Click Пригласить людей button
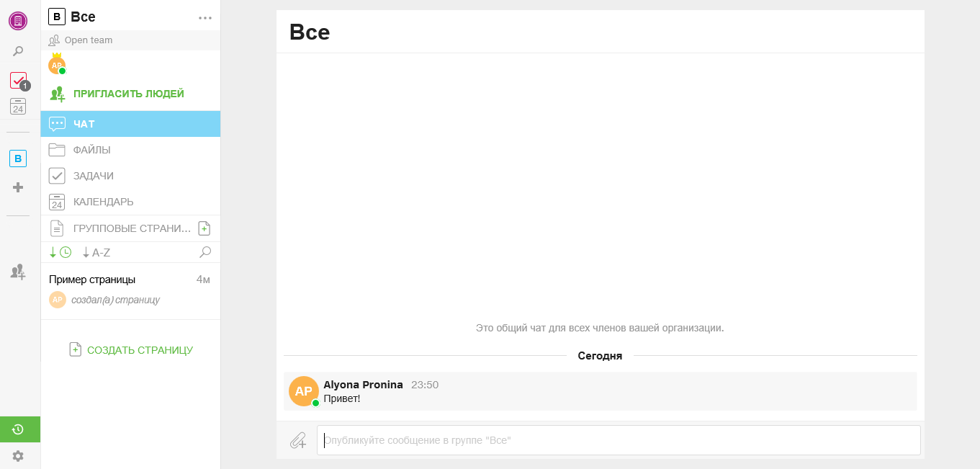The height and width of the screenshot is (469, 980). coord(128,94)
